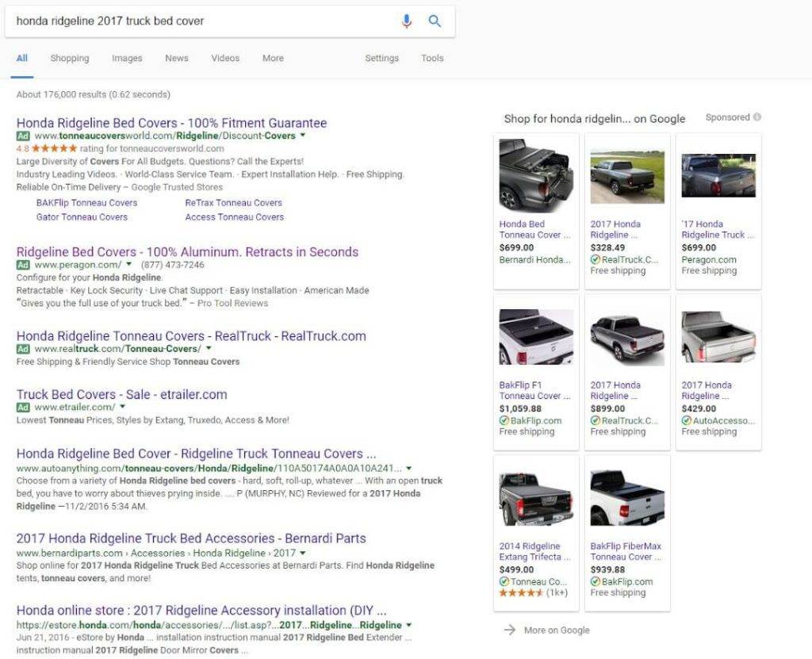Viewport: 812px width, 659px height.
Task: Click the $899.00 RealTruck product image
Action: 627,337
